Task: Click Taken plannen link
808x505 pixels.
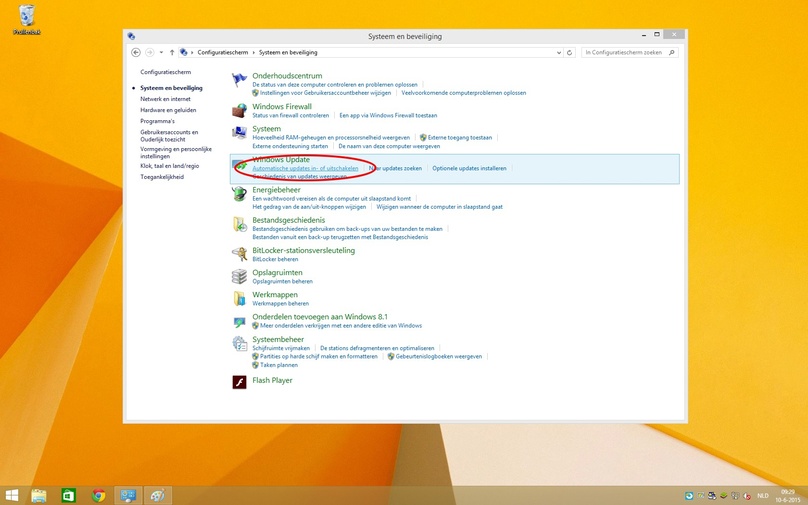Action: point(279,365)
